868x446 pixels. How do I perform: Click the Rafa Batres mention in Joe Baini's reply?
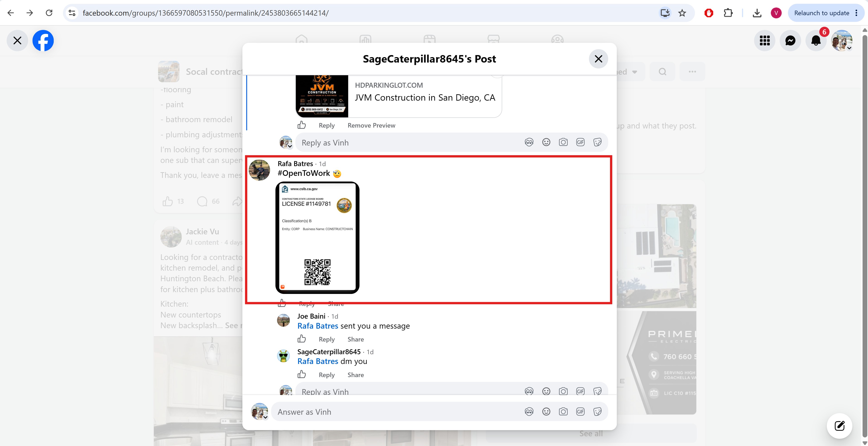(x=318, y=326)
